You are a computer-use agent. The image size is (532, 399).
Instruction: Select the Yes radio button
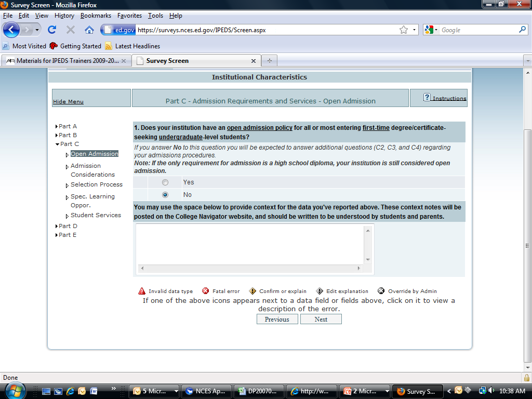click(x=165, y=182)
